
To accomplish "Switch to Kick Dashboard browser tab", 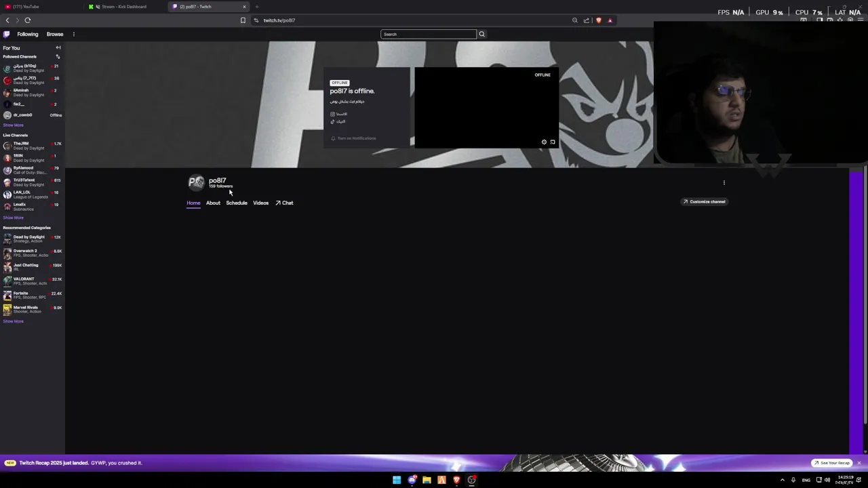I will pyautogui.click(x=125, y=7).
